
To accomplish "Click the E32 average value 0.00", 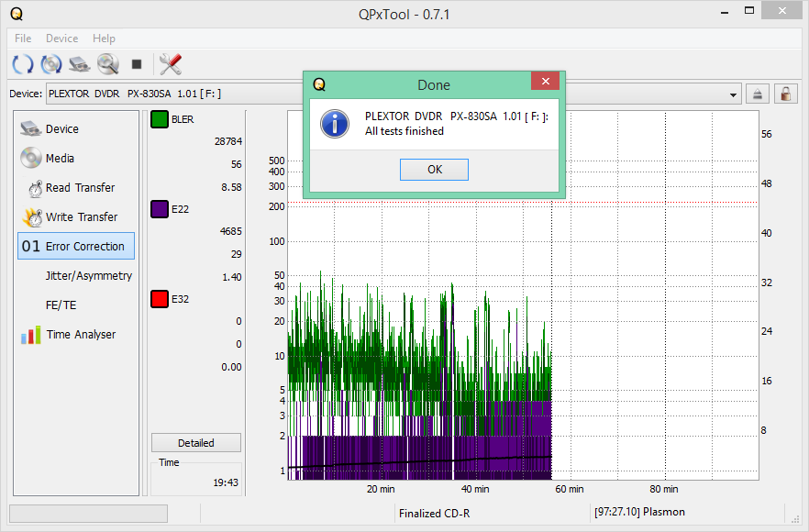I will 231,367.
